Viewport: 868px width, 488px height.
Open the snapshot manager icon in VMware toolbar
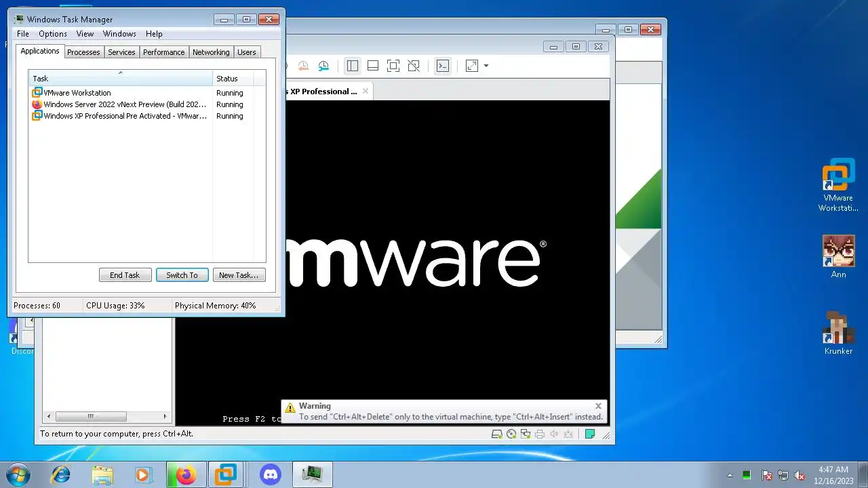(x=323, y=66)
